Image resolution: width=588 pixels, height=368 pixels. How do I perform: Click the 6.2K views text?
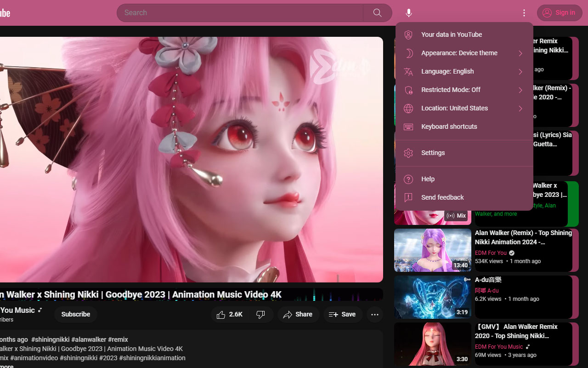point(488,299)
